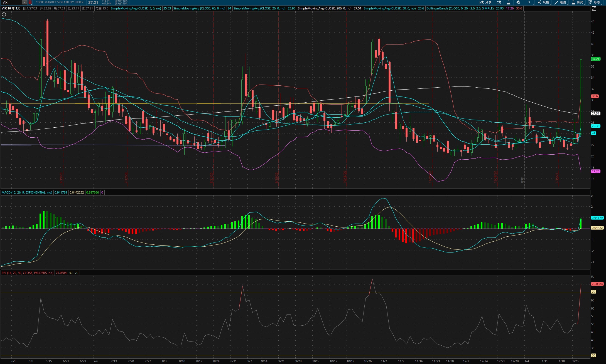606x364 pixels.
Task: Click the 分享 share icon
Action: click(x=485, y=2)
